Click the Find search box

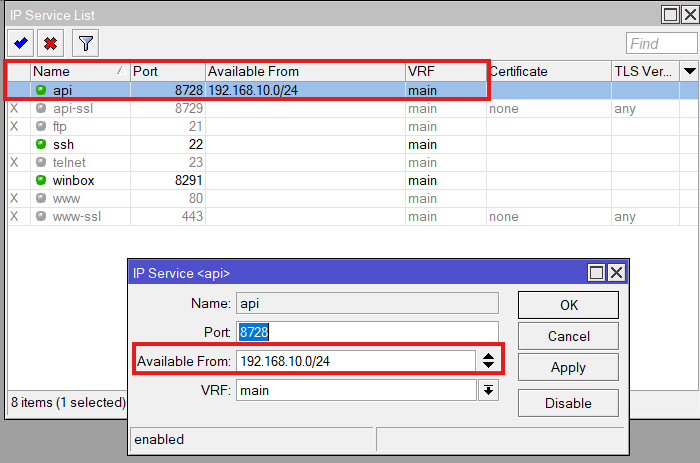pos(661,43)
